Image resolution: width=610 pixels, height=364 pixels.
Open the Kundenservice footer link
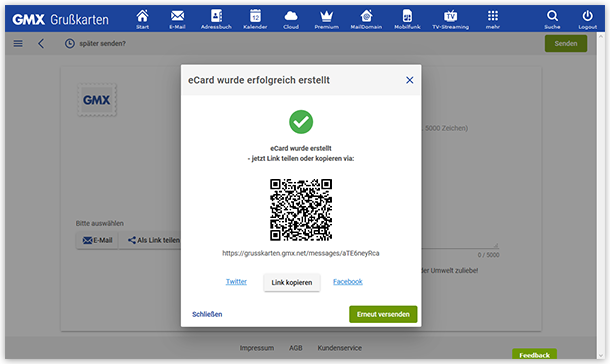(340, 348)
